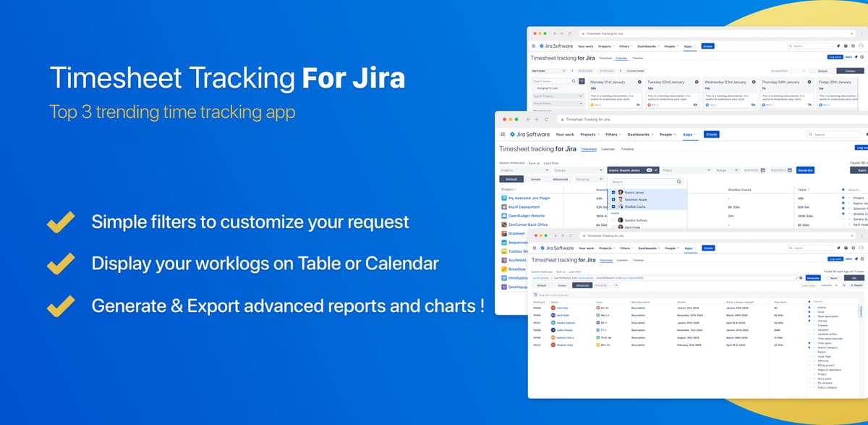Click the add icon on Tuesday 02nd January card
The height and width of the screenshot is (425, 868).
[x=696, y=83]
